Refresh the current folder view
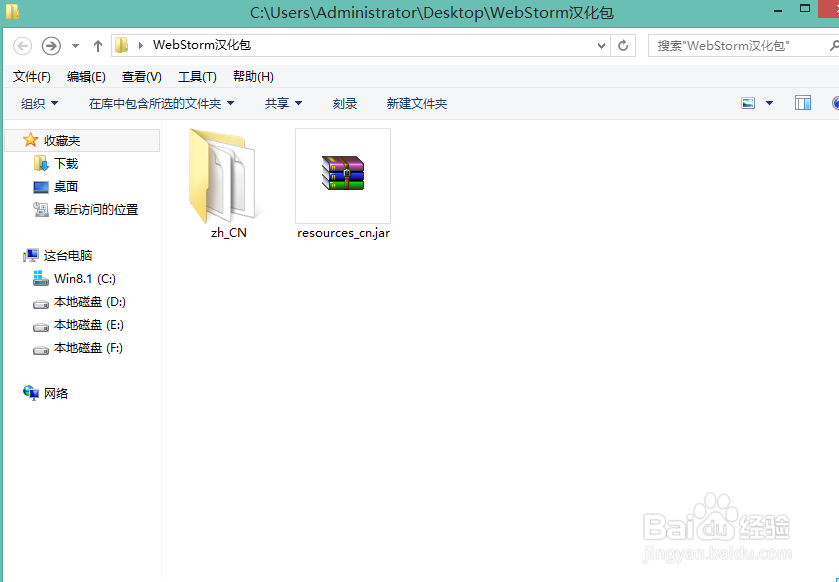This screenshot has height=582, width=839. click(x=623, y=46)
